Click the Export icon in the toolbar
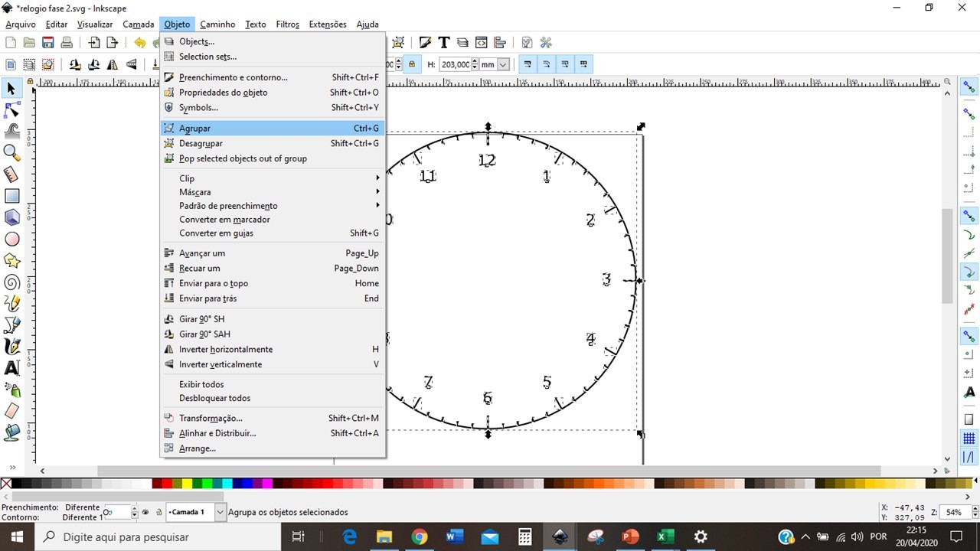980x551 pixels. pos(113,43)
